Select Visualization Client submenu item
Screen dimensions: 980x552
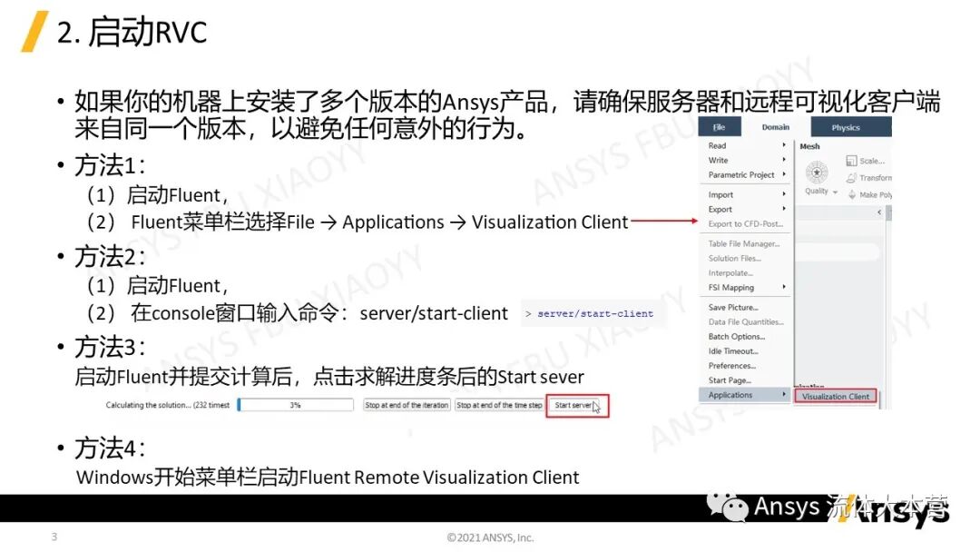[836, 397]
